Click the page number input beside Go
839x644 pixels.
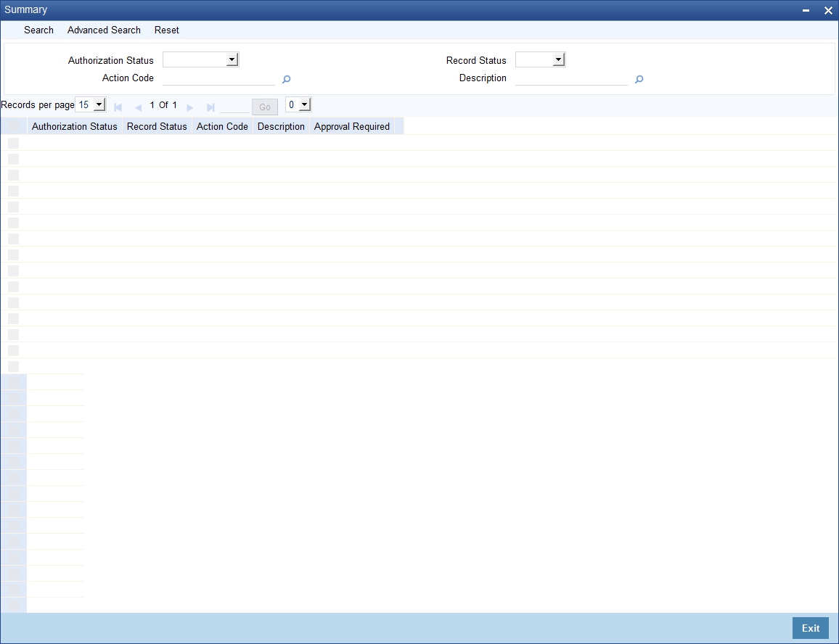(234, 107)
